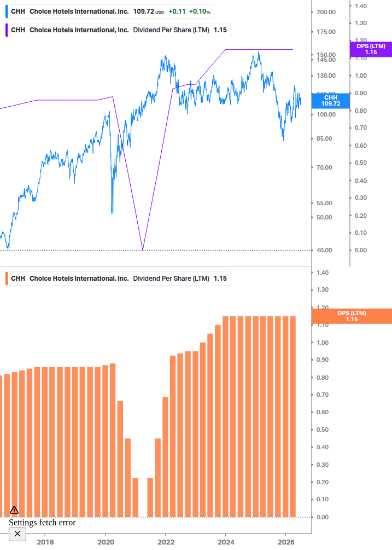Click the 40.00 price axis value
Image resolution: width=392 pixels, height=550 pixels.
tap(324, 251)
